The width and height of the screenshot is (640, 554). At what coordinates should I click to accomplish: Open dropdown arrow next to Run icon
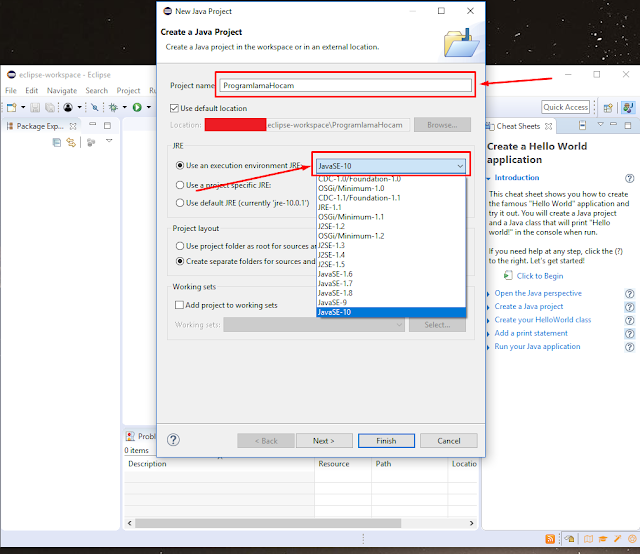point(149,107)
